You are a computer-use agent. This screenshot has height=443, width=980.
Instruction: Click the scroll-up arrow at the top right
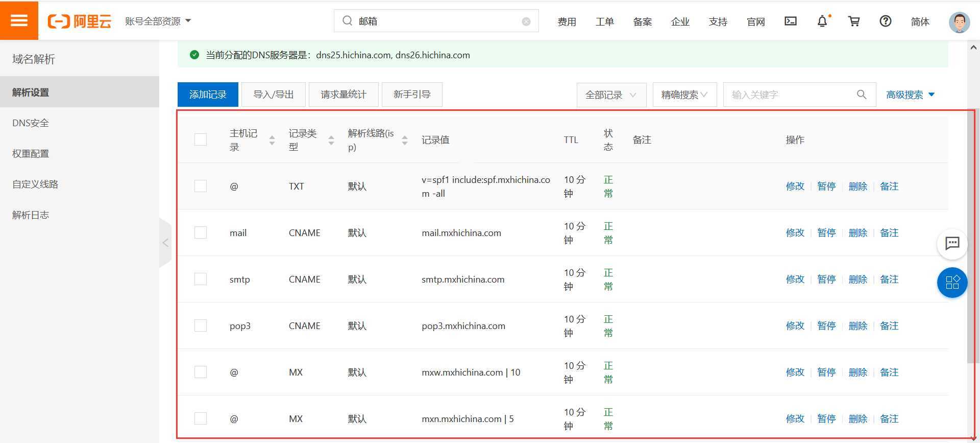(973, 48)
